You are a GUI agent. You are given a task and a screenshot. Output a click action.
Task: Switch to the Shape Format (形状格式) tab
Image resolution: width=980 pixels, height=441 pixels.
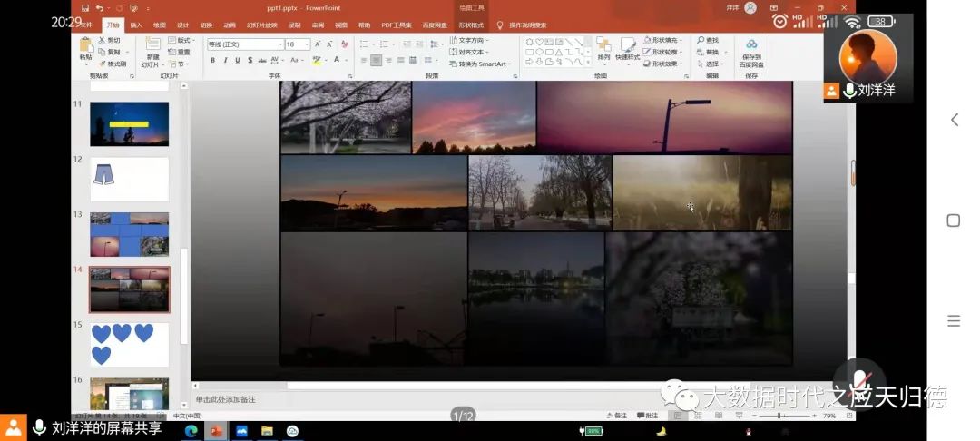pos(471,25)
